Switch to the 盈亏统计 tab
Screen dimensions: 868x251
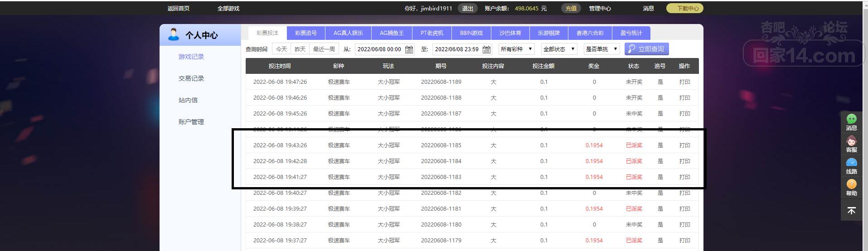point(631,33)
